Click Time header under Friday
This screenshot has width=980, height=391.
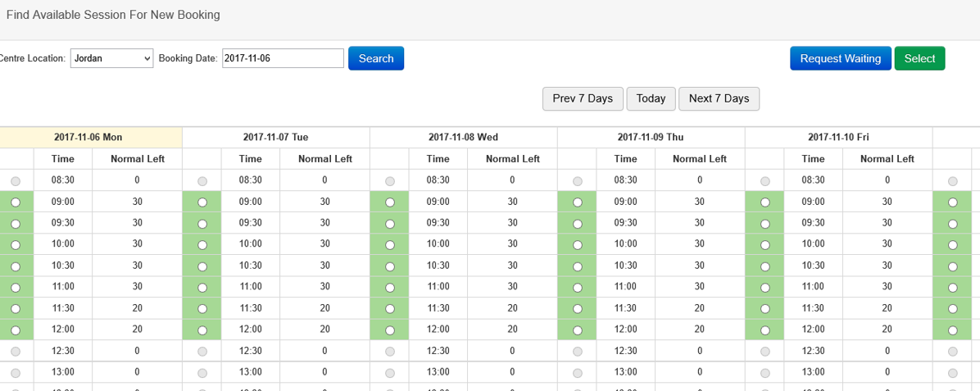813,159
